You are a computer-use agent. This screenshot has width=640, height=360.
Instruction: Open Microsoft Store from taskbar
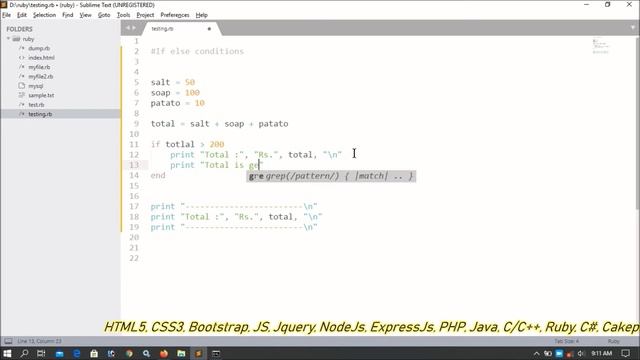click(94, 353)
